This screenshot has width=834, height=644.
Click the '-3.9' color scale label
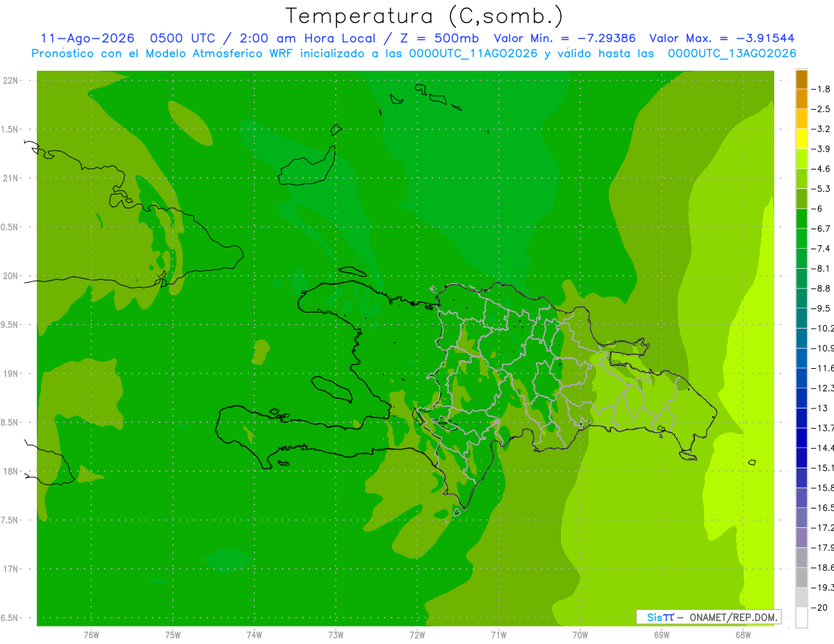[821, 149]
